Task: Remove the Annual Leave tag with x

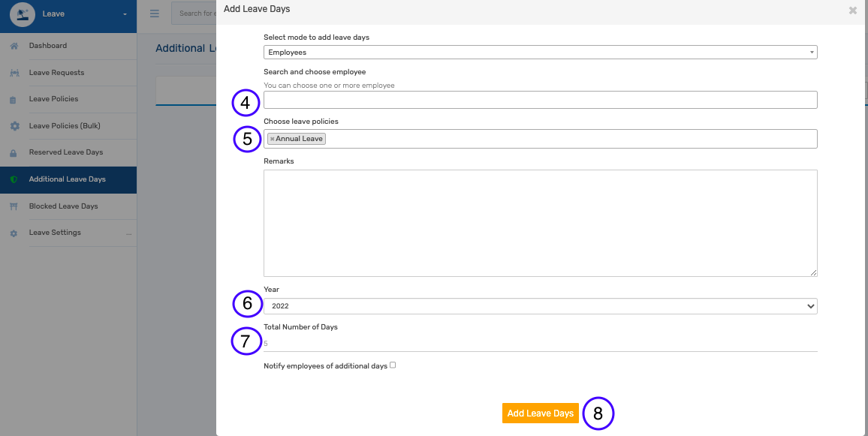Action: pyautogui.click(x=272, y=139)
